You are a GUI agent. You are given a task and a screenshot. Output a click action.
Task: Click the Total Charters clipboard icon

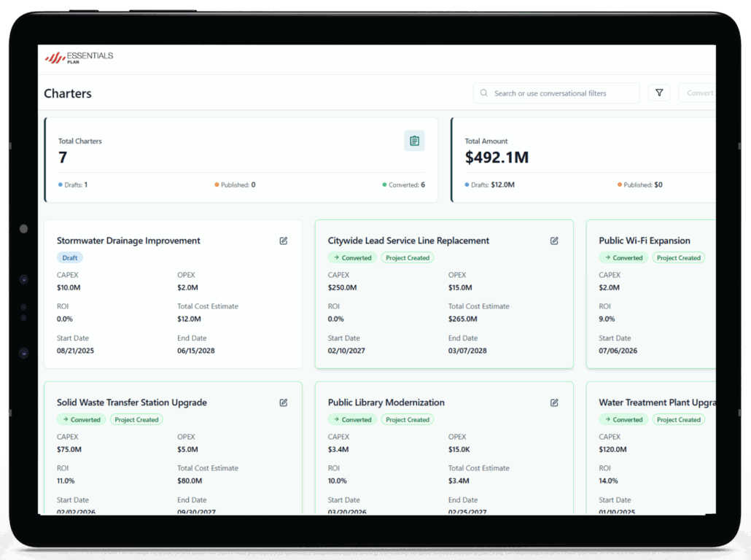tap(414, 141)
